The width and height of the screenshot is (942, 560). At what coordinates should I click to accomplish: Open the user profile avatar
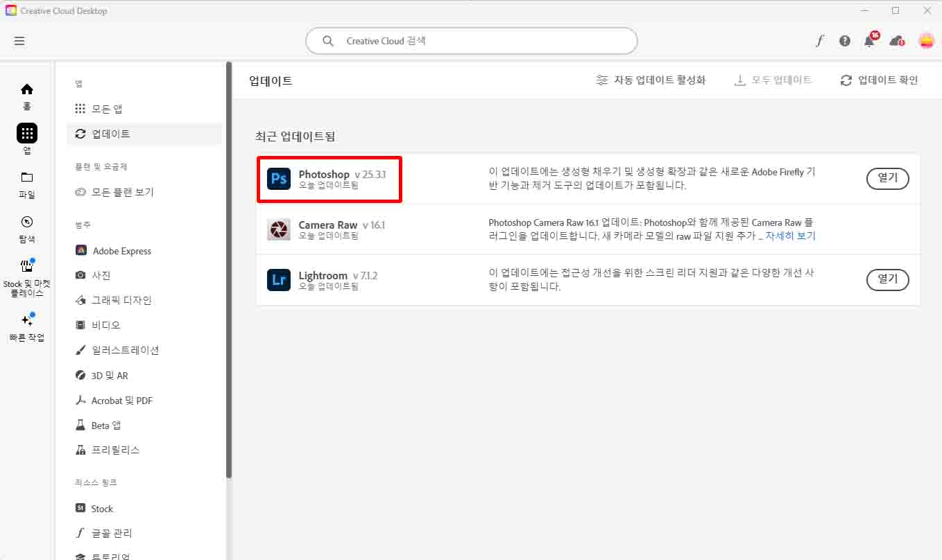(x=926, y=41)
